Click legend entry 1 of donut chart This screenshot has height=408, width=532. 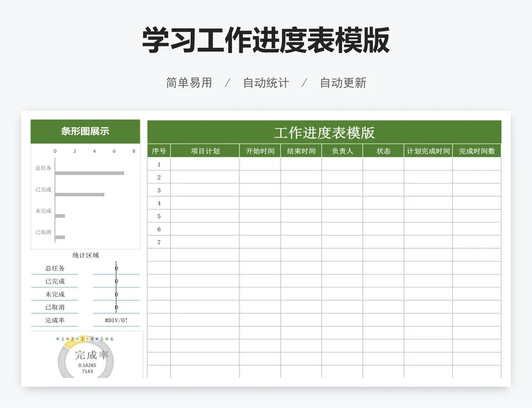pos(60,339)
